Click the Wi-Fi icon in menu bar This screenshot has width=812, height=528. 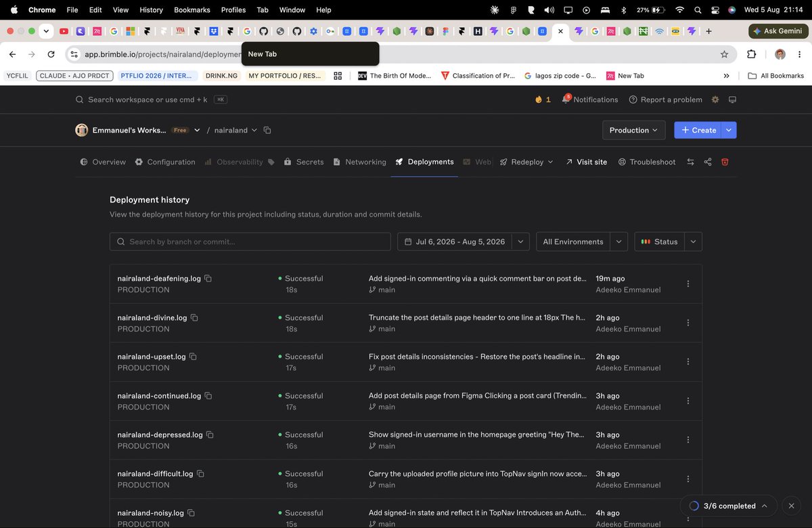point(680,10)
